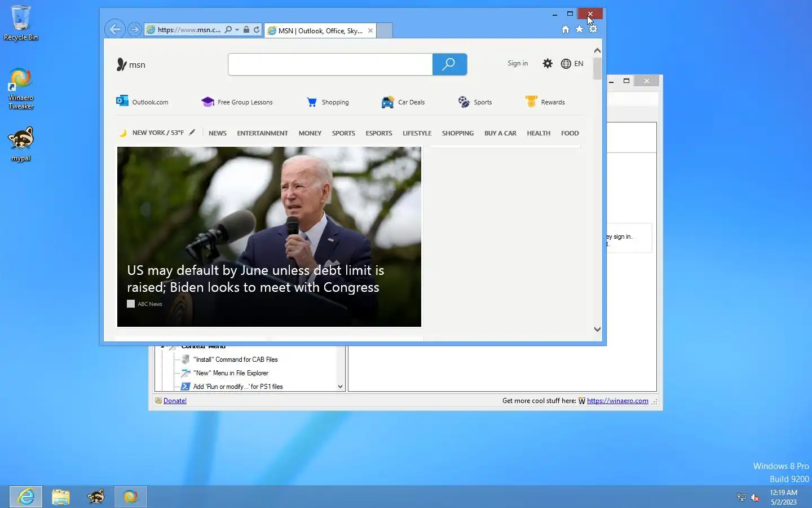Open the Outlook.com shortcut

pos(142,102)
